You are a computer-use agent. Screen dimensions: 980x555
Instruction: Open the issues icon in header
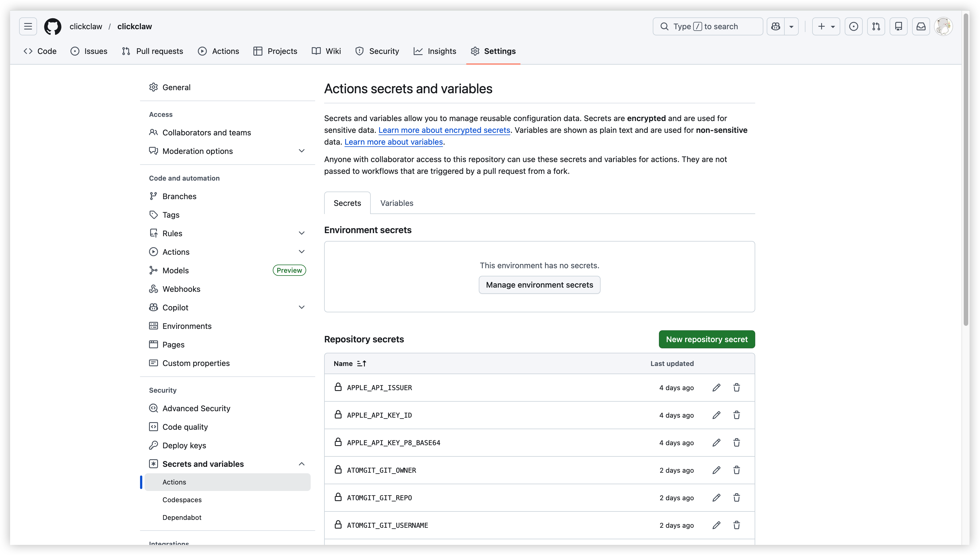[853, 26]
